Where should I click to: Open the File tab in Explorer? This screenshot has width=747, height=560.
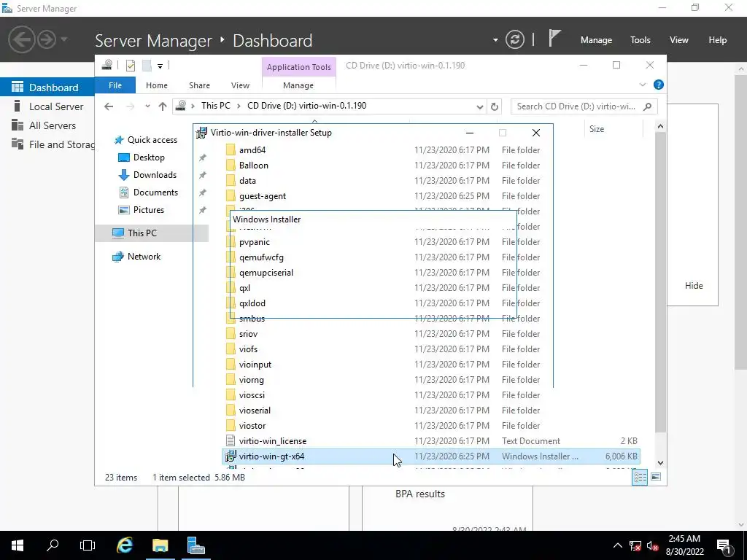(115, 85)
